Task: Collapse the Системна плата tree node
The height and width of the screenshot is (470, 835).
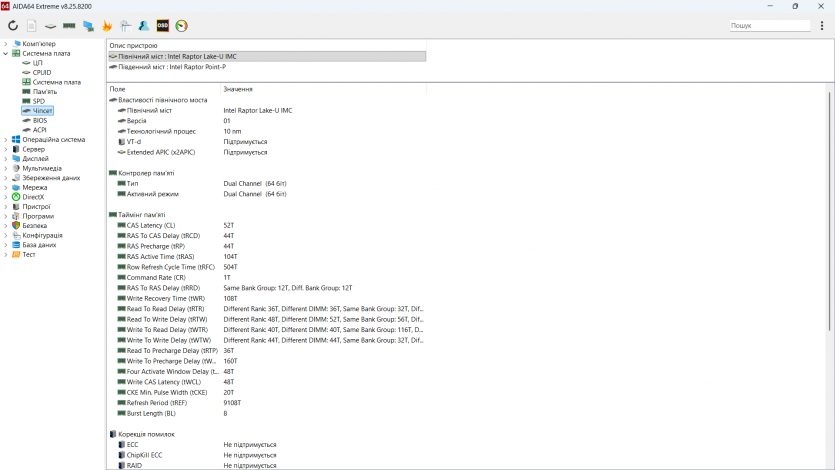Action: coord(5,53)
